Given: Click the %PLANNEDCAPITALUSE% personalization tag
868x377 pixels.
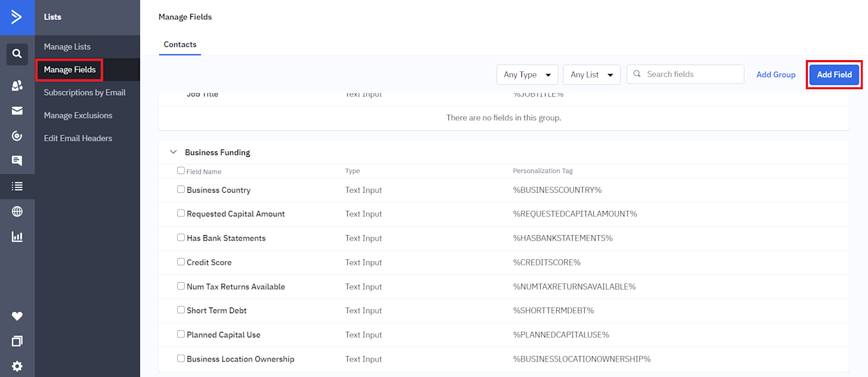Looking at the screenshot, I should point(561,335).
